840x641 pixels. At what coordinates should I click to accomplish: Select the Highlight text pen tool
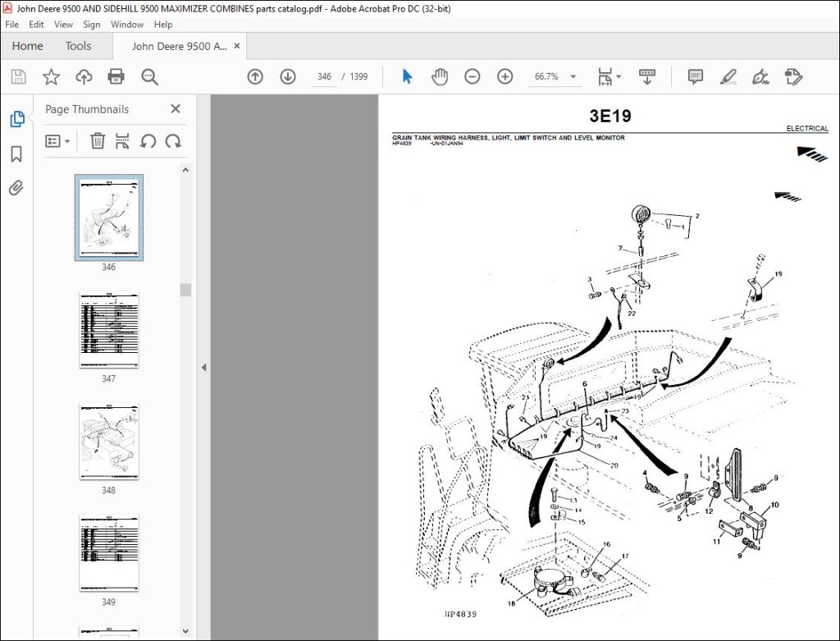coord(728,76)
